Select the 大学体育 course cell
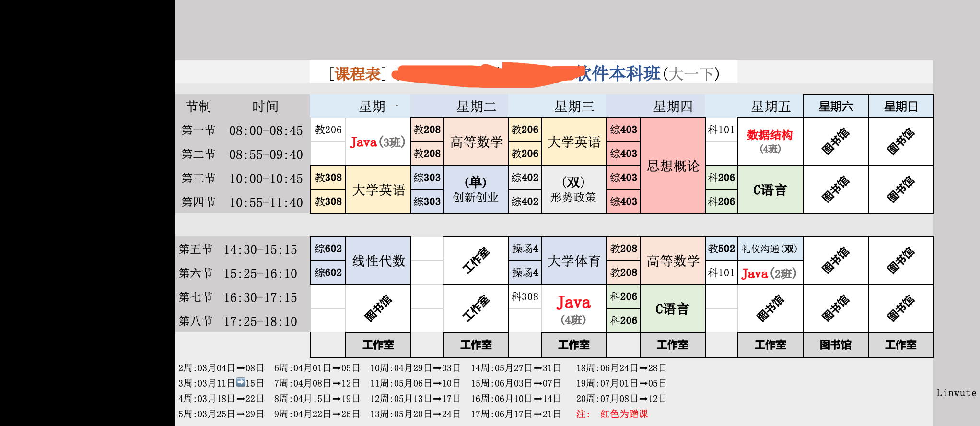The width and height of the screenshot is (980, 426). [x=573, y=261]
